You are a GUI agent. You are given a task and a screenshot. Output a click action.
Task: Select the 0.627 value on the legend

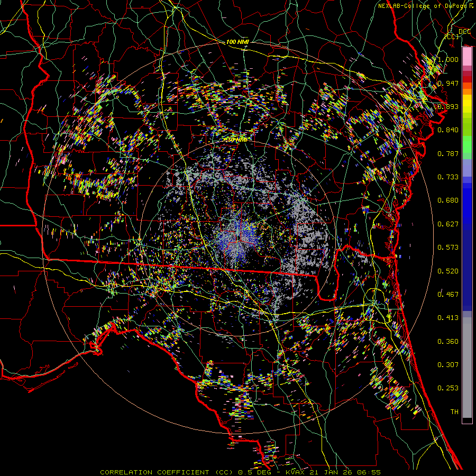point(448,224)
